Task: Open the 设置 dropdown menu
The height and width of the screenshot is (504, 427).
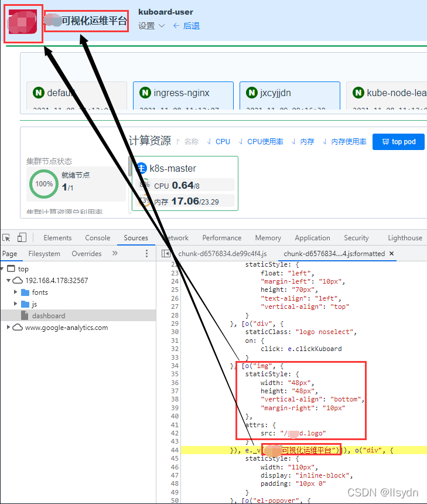Action: pyautogui.click(x=151, y=26)
